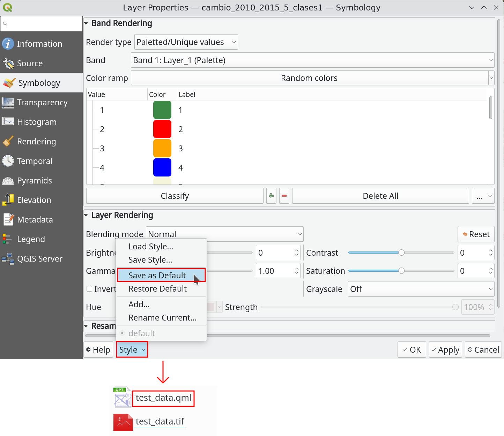This screenshot has height=436, width=504.
Task: Click the red color swatch for value 2
Action: [162, 129]
